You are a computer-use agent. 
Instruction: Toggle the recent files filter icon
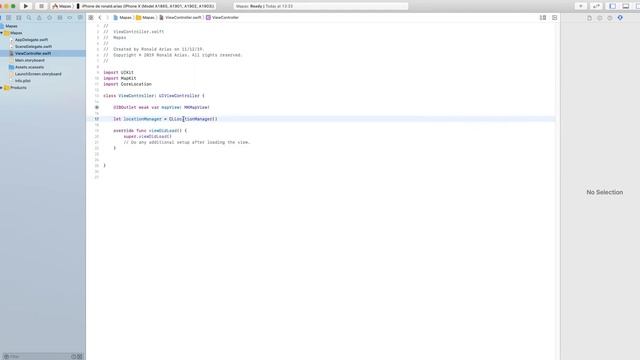73,357
